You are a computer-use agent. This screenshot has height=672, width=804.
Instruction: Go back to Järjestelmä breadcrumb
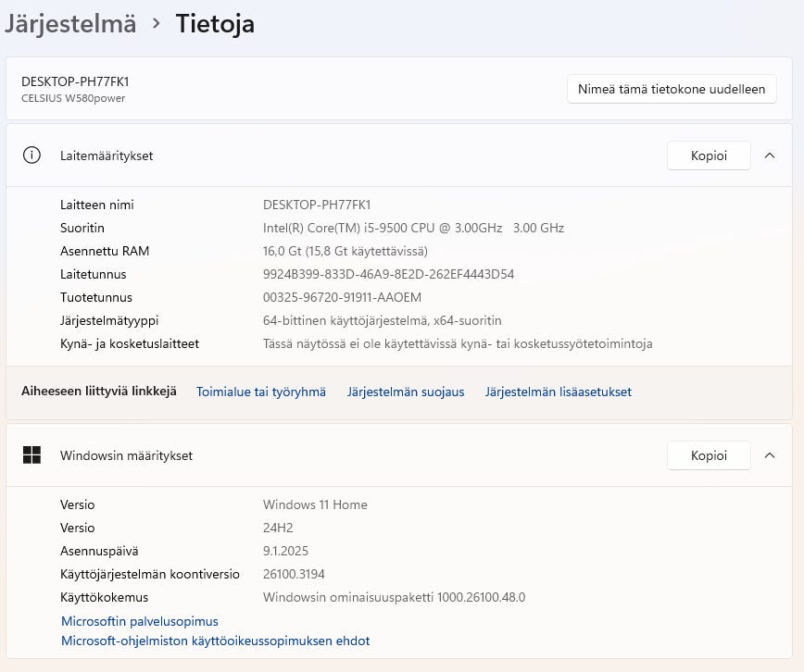[70, 24]
